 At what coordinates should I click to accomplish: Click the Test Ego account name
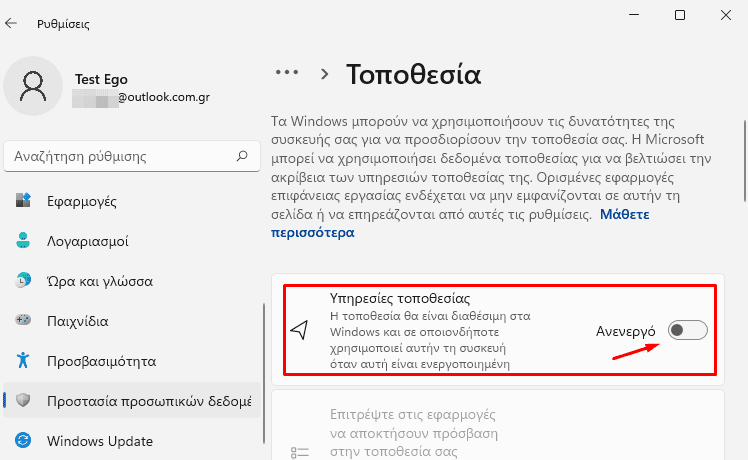click(x=101, y=79)
